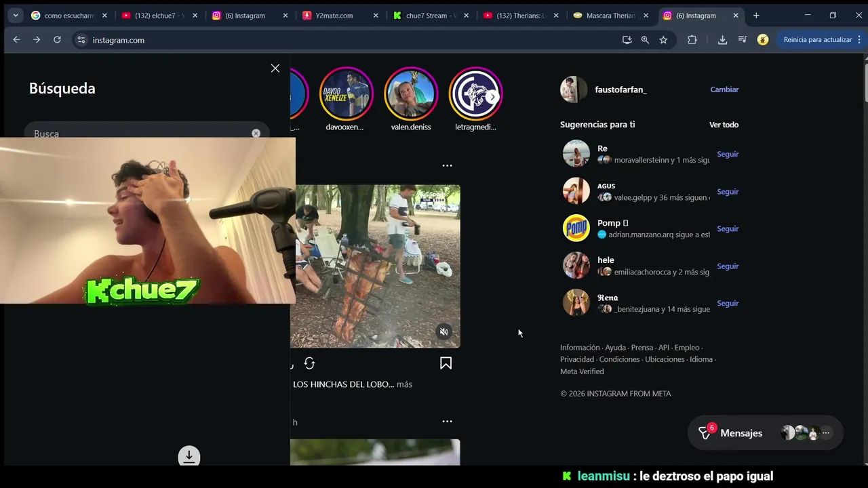This screenshot has width=868, height=488.
Task: Repost the video with repost icon
Action: [309, 363]
